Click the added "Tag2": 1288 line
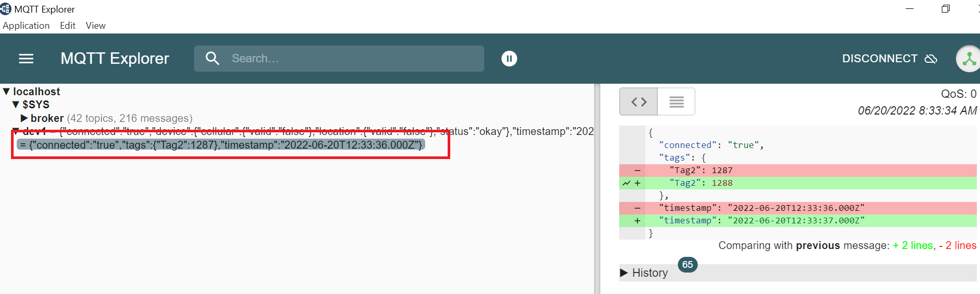Image resolution: width=980 pixels, height=294 pixels. coord(798,183)
